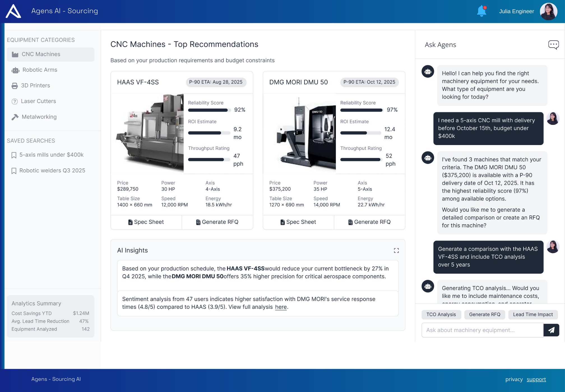The height and width of the screenshot is (392, 565).
Task: Click the chat bubble icon beside Ask Agens
Action: [x=553, y=45]
